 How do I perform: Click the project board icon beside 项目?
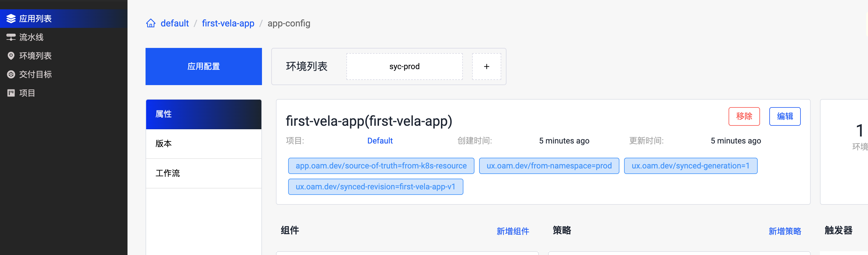coord(11,93)
